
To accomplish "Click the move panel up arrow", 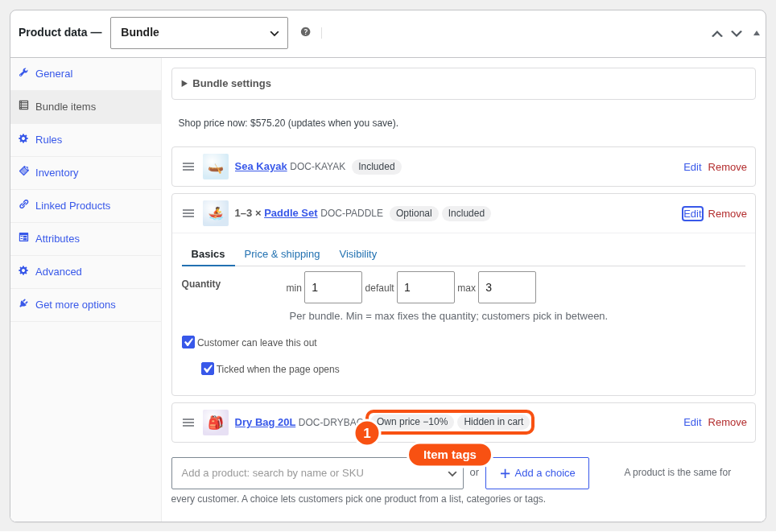I will [716, 34].
